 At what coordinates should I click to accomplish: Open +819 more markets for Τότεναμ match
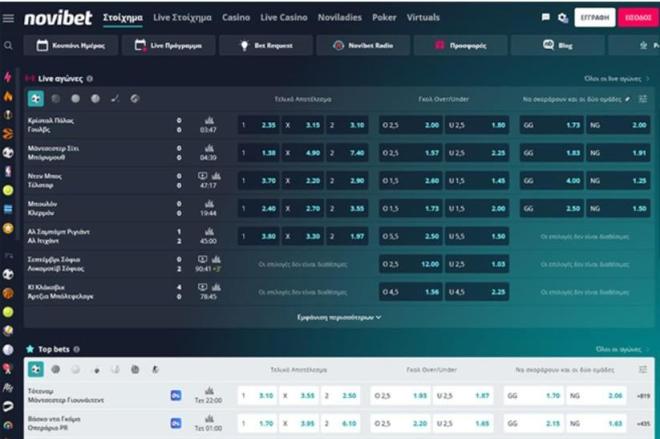(x=644, y=396)
